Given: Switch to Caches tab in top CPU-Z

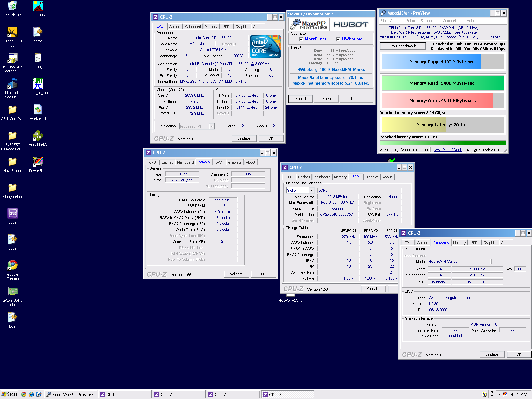Looking at the screenshot, I should [174, 27].
